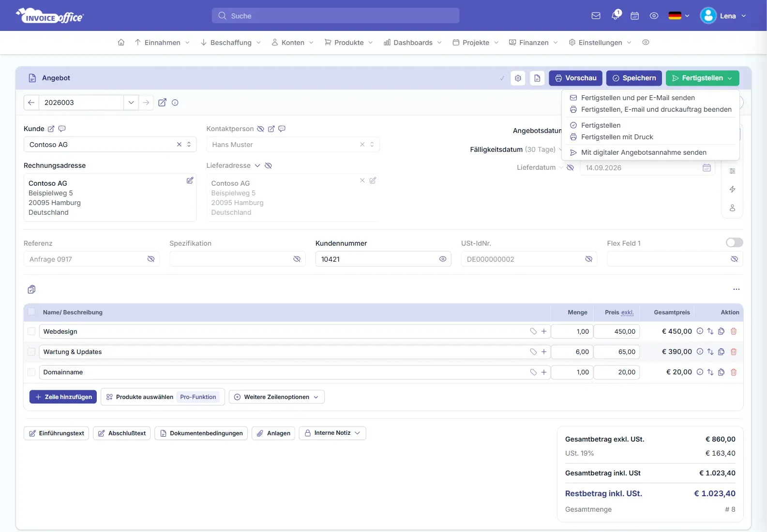This screenshot has height=532, width=767.
Task: Toggle visibility of USt-IdNr. field
Action: 588,259
